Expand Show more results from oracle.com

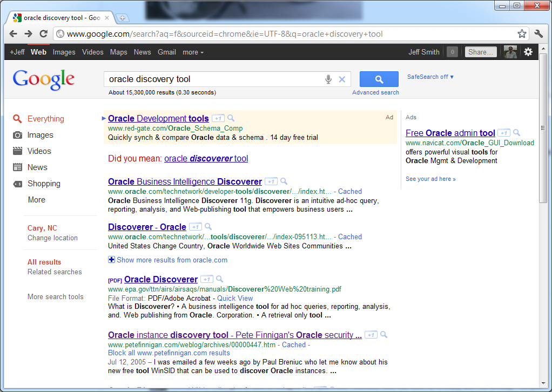tap(168, 260)
